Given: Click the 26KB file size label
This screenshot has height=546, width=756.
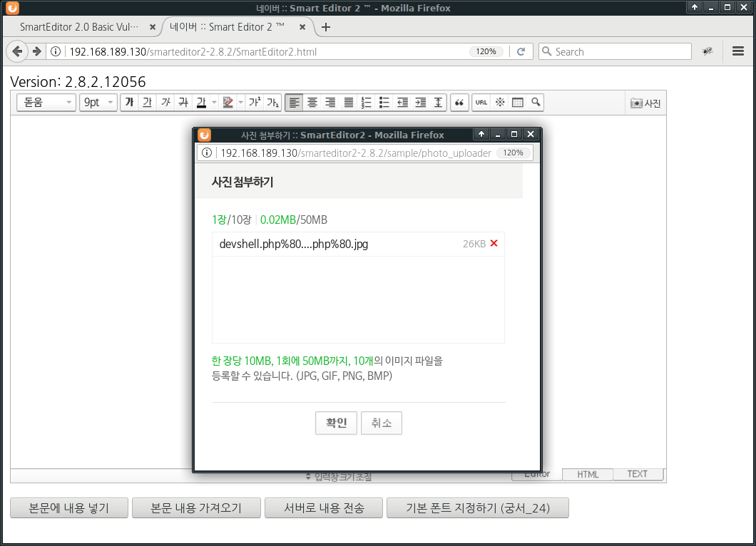Looking at the screenshot, I should [x=474, y=244].
